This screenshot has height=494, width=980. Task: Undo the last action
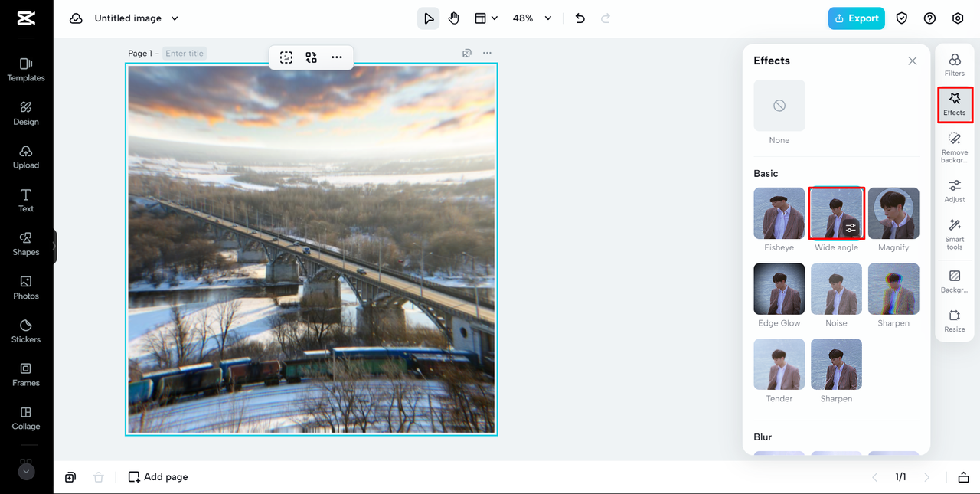coord(580,18)
